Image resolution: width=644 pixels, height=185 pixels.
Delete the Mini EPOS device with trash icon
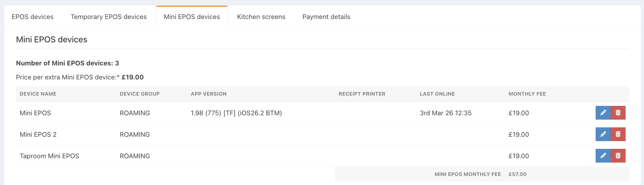tap(618, 113)
